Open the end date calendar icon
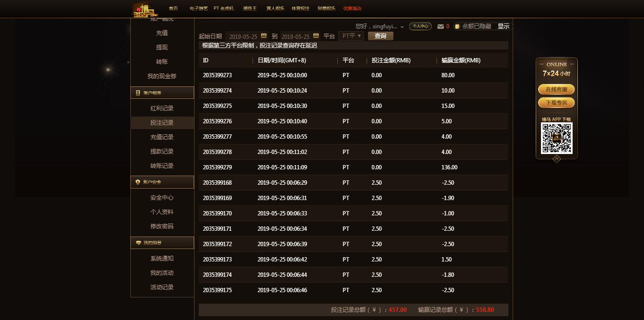The height and width of the screenshot is (320, 644). 316,36
